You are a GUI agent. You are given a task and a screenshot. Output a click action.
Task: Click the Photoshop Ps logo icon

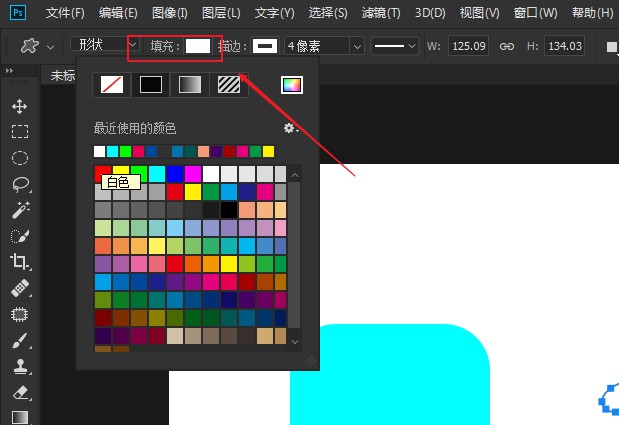pos(18,13)
